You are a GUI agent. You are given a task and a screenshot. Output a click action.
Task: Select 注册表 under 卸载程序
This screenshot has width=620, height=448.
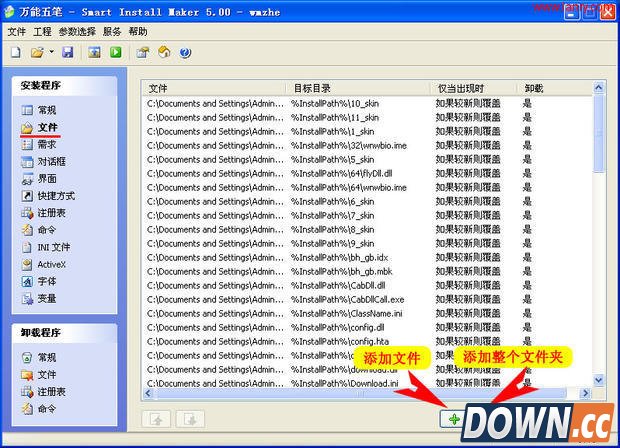pyautogui.click(x=43, y=391)
